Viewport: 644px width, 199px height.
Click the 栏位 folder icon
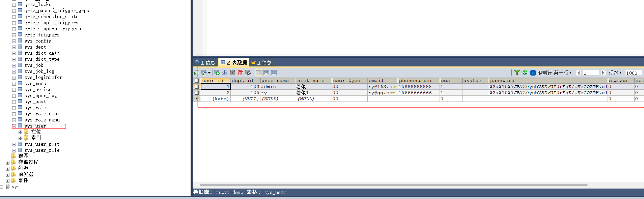[x=26, y=132]
